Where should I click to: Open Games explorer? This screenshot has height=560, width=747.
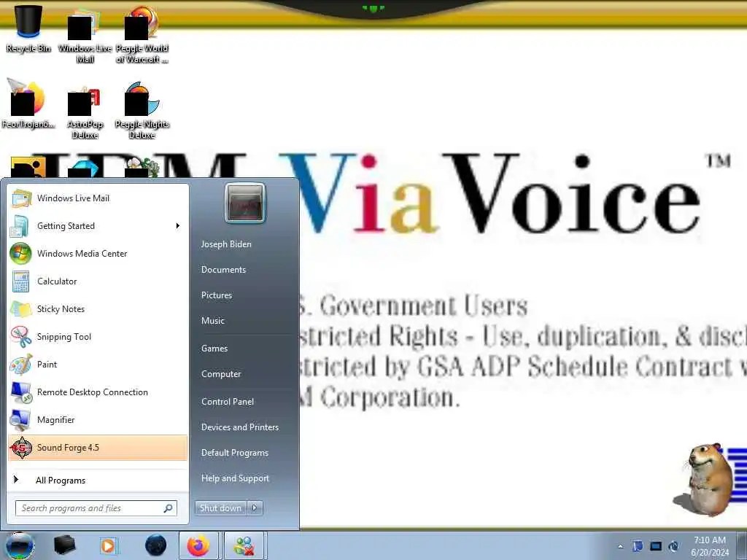[214, 348]
